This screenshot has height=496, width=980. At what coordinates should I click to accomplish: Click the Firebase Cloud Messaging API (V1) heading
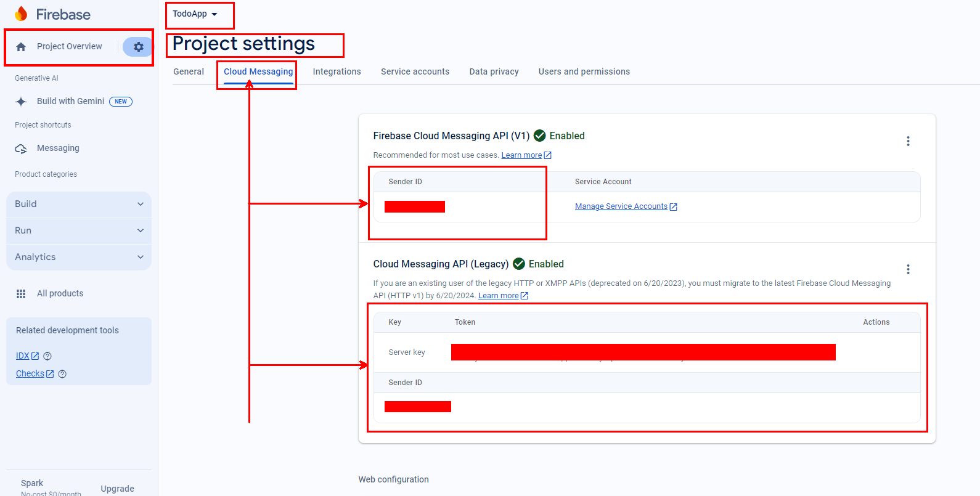tap(451, 136)
